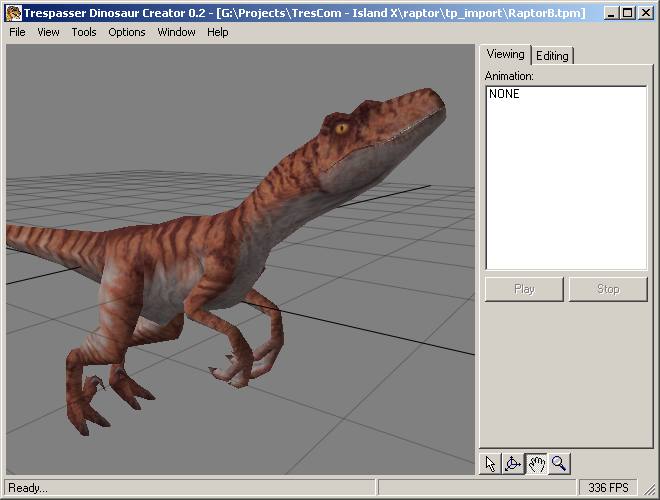This screenshot has height=500, width=660.
Task: Click the Animation: label
Action: pos(509,76)
